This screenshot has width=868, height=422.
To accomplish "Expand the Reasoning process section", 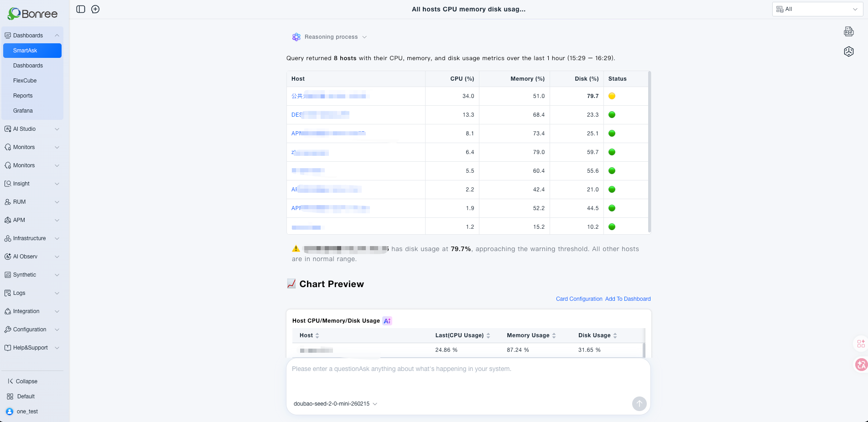I will tap(364, 37).
